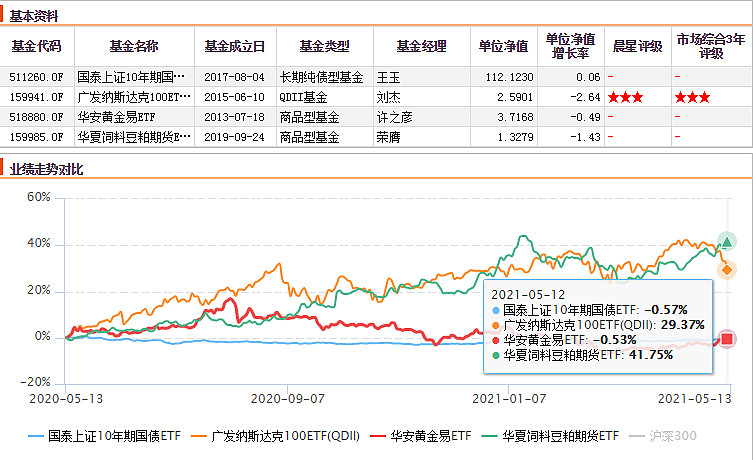Sort by 基金成立日 column header
753x460 pixels.
(x=235, y=46)
